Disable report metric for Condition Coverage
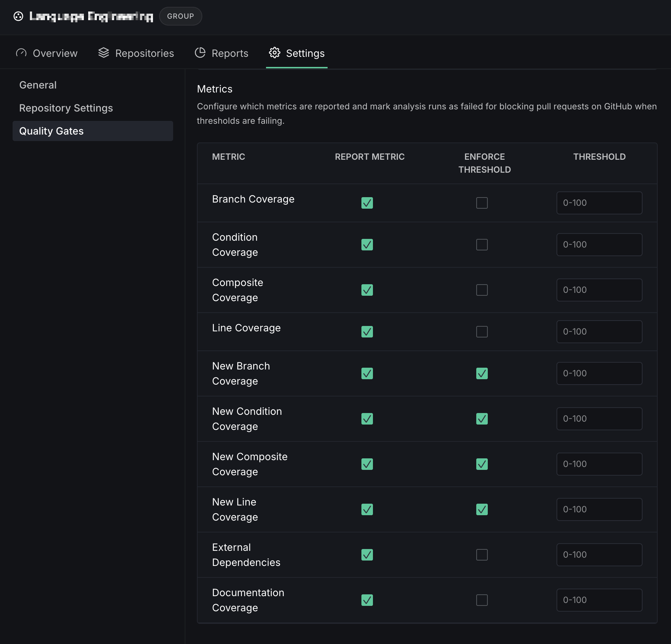 (x=367, y=245)
